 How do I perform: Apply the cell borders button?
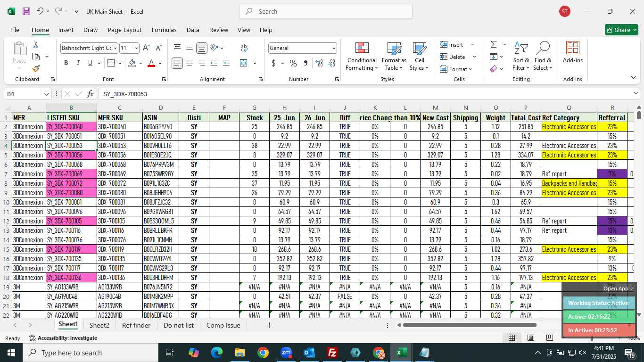[x=111, y=63]
